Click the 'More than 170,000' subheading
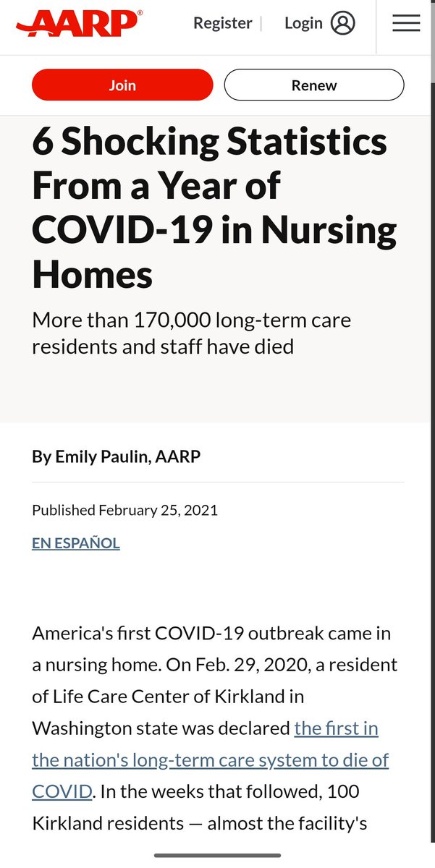 191,333
